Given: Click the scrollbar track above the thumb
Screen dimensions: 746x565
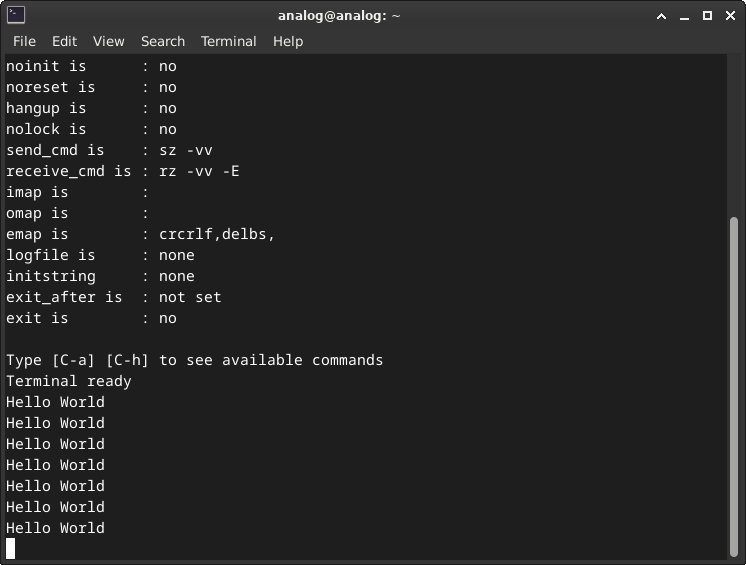Looking at the screenshot, I should (736, 130).
